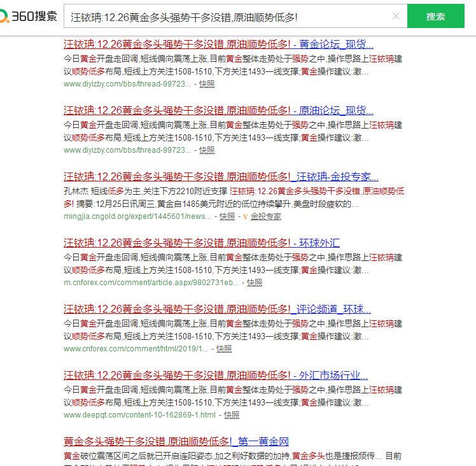This screenshot has width=476, height=466.
Task: Open the result titled 原油论坛_现货
Action: click(x=218, y=111)
